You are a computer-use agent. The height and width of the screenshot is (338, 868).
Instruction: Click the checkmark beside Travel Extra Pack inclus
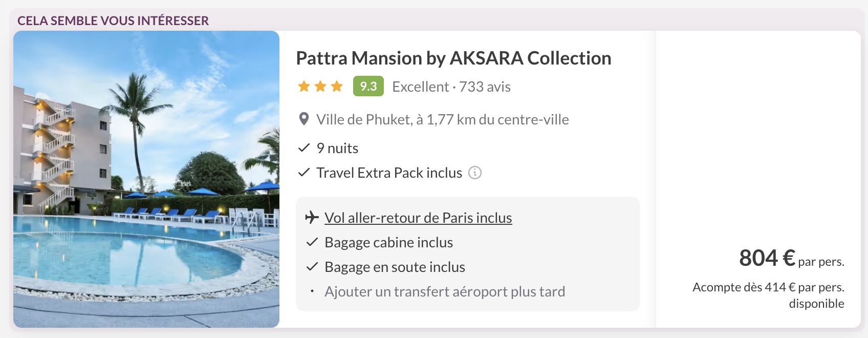[x=304, y=173]
